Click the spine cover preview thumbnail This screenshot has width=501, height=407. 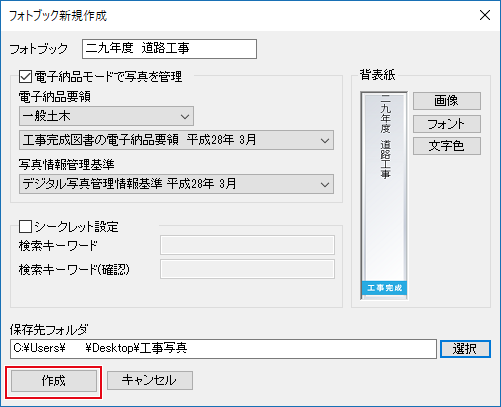pos(384,196)
